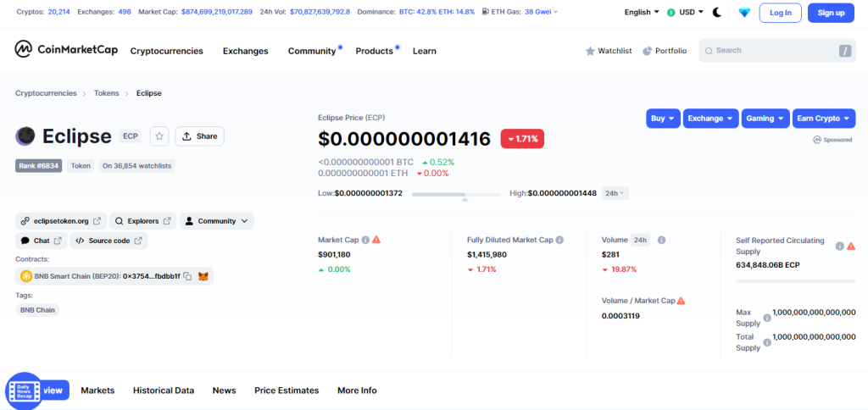Image resolution: width=868 pixels, height=410 pixels.
Task: Open Total Supply info icon
Action: coord(767,342)
